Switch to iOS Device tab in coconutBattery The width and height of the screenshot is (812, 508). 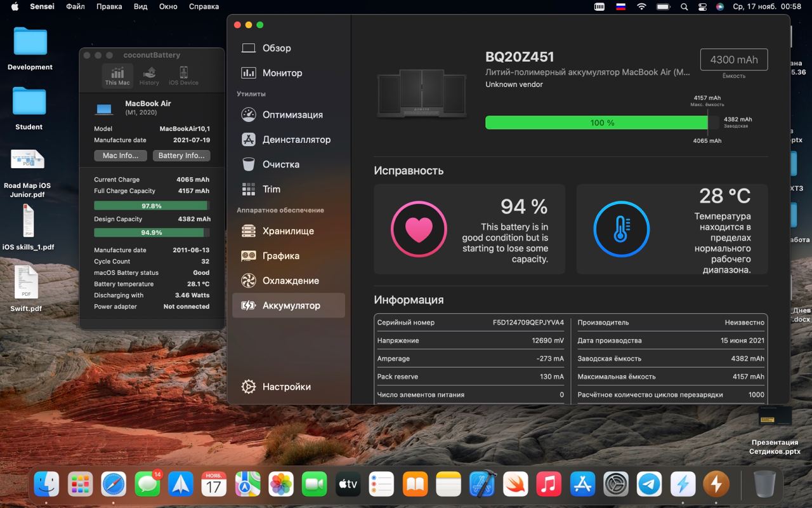click(183, 75)
